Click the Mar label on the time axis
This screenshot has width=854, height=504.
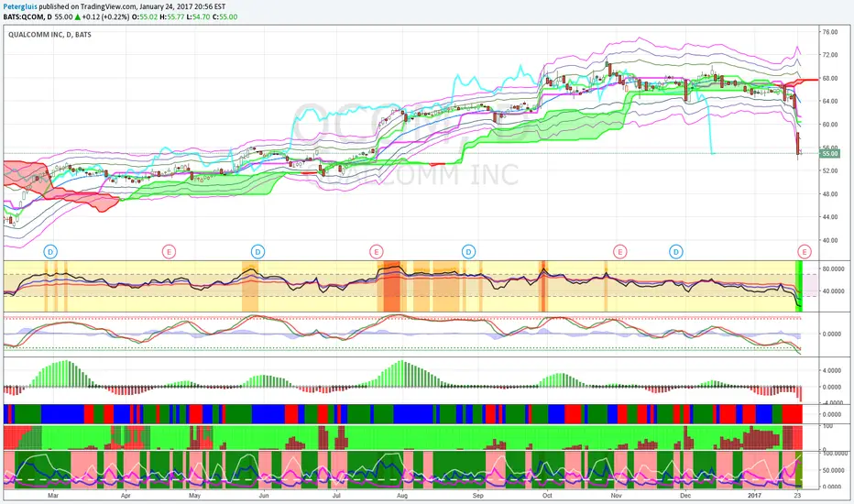click(53, 496)
